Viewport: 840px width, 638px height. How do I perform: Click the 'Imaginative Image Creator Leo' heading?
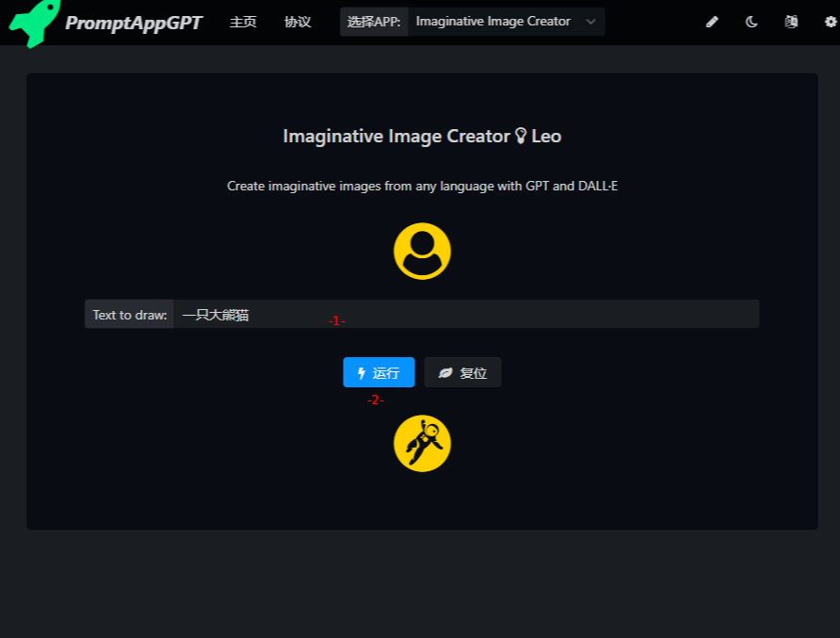[422, 137]
